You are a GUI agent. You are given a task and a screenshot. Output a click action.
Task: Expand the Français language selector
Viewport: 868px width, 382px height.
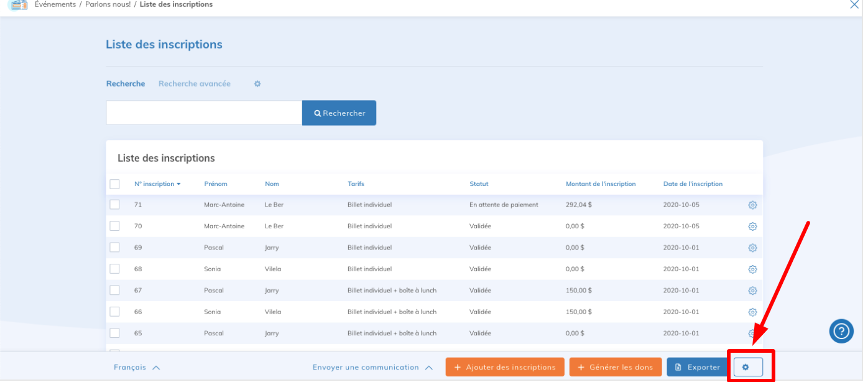pos(137,368)
